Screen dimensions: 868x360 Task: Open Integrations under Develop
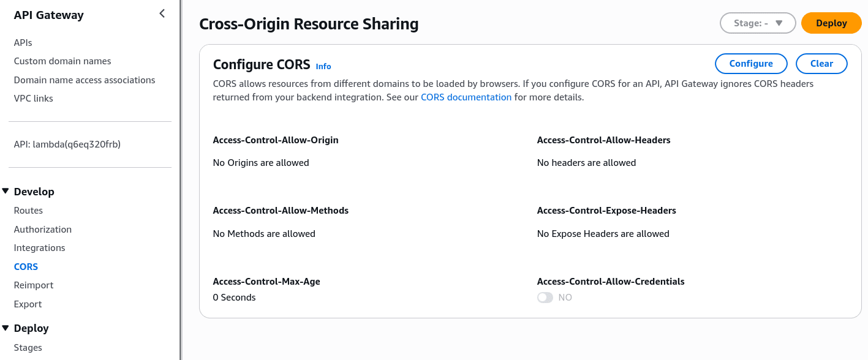pos(39,248)
